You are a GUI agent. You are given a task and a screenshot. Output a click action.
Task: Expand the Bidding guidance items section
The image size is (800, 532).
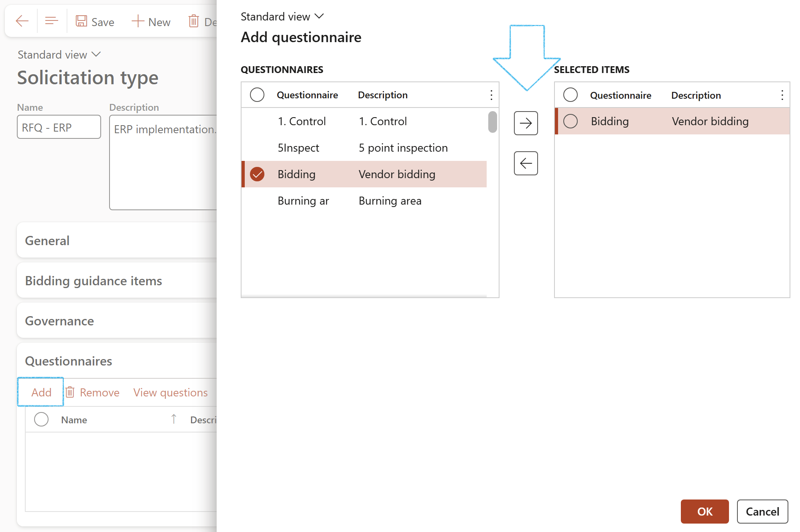(x=93, y=281)
